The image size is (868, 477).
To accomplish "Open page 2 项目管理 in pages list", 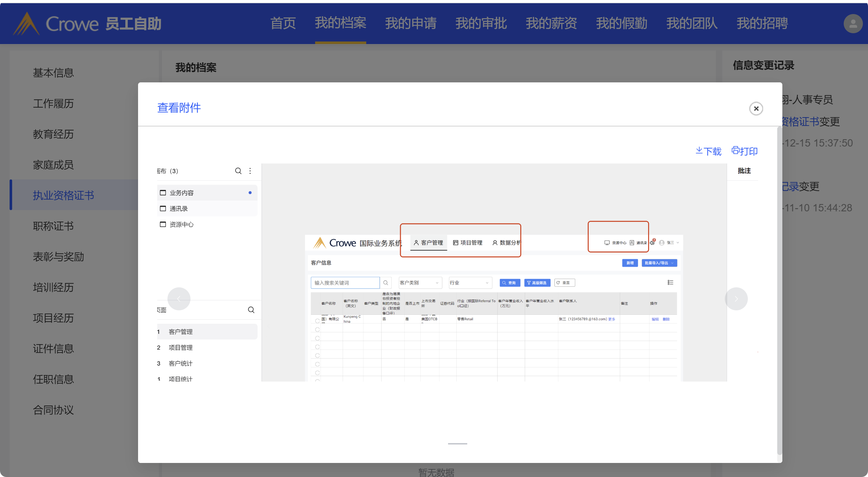I will click(x=180, y=347).
